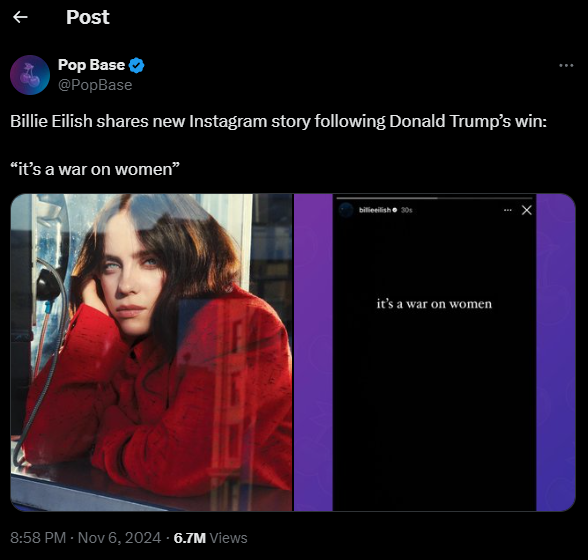Click the blue verified badge beside Pop Base
This screenshot has width=588, height=560.
[136, 65]
